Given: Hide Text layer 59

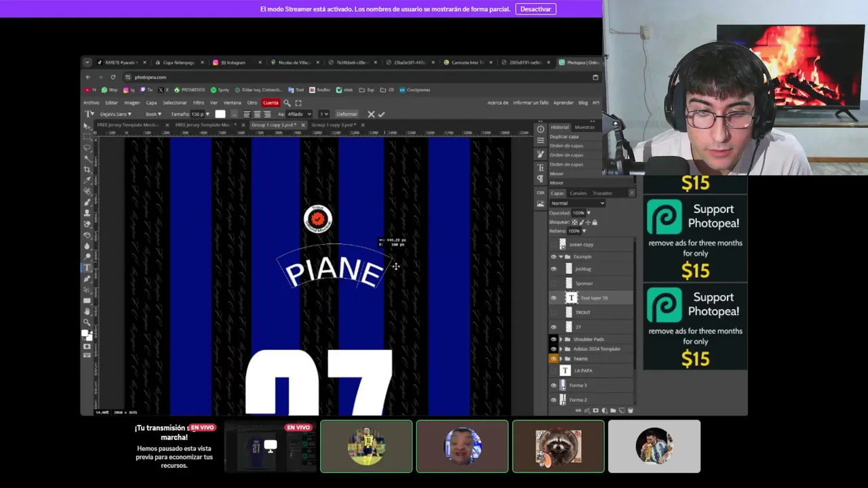Looking at the screenshot, I should click(x=553, y=298).
